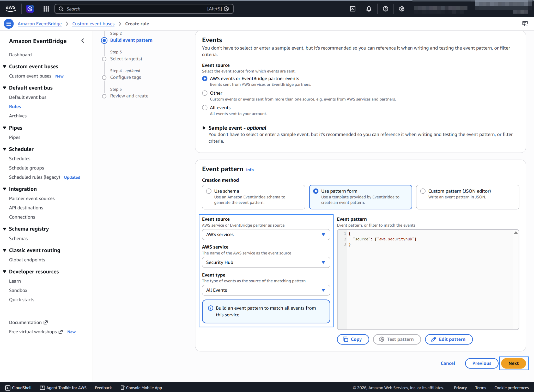Image resolution: width=534 pixels, height=392 pixels.
Task: Click the scroll up arrow in pattern editor
Action: coord(516,233)
